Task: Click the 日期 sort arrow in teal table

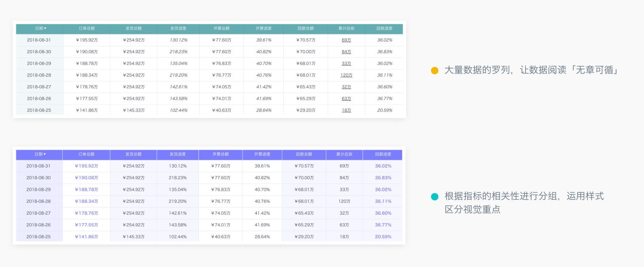Action: tap(45, 28)
